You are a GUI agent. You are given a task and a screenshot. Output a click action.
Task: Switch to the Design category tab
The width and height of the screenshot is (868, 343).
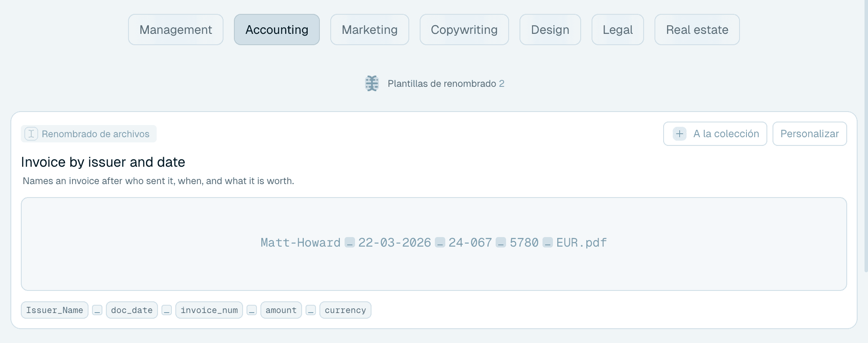coord(550,30)
